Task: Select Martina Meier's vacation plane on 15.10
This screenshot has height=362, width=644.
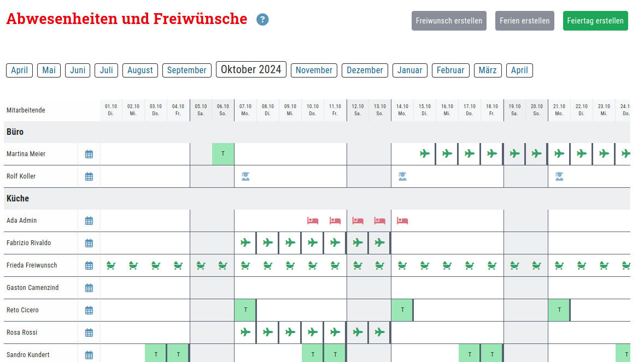Action: [425, 154]
